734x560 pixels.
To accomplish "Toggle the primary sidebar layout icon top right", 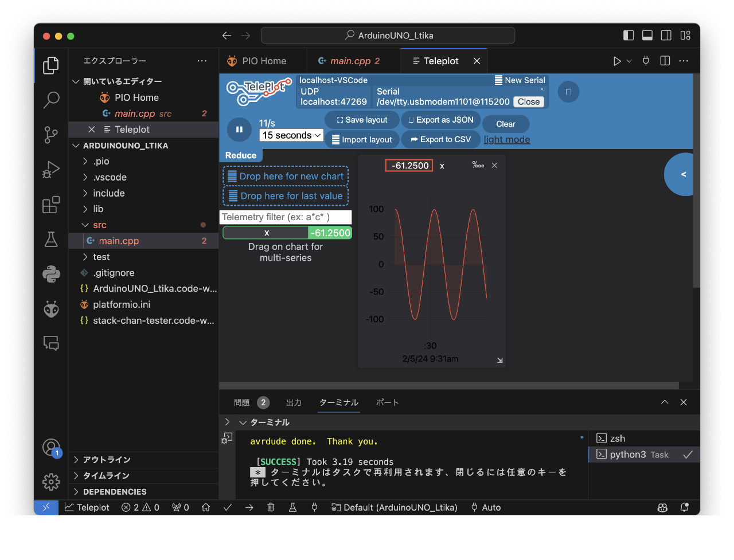I will [x=628, y=35].
